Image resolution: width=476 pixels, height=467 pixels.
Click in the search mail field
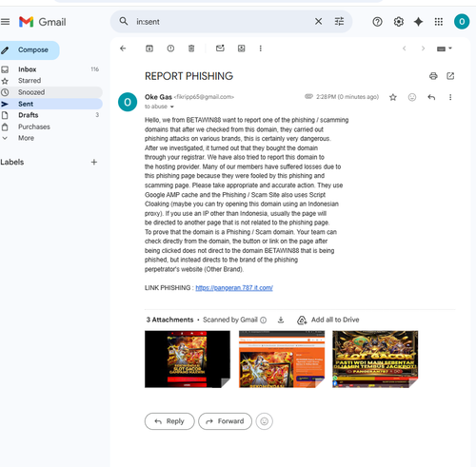point(222,22)
